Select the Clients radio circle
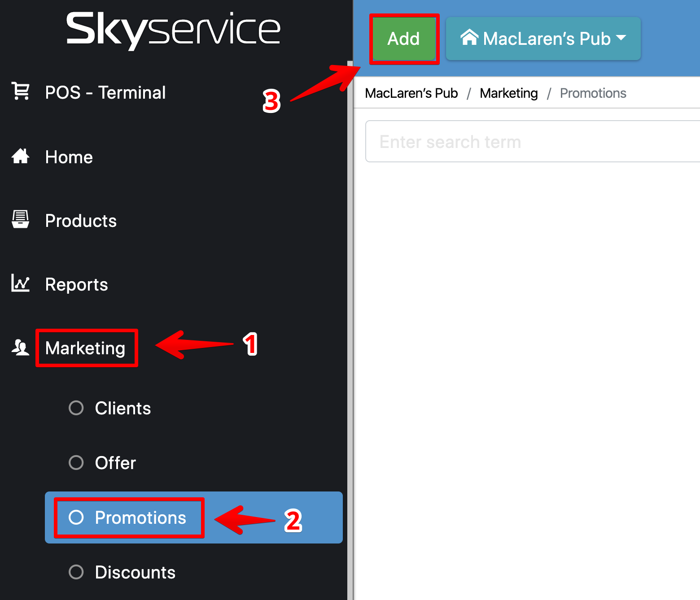The image size is (700, 600). (76, 408)
